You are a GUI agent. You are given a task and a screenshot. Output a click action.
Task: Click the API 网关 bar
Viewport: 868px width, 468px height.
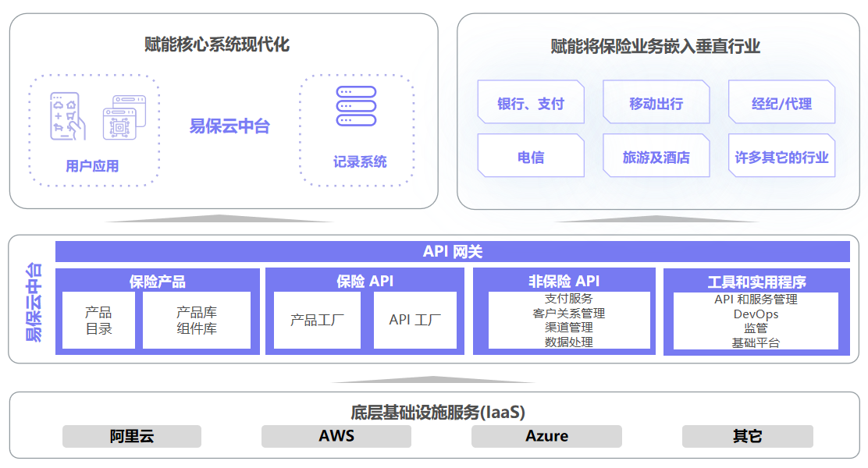pyautogui.click(x=452, y=251)
